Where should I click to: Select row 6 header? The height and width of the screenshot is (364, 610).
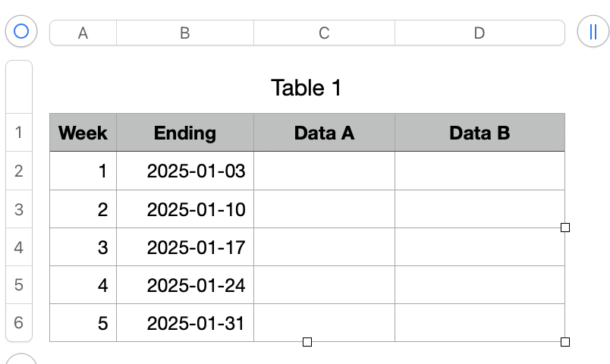point(19,323)
